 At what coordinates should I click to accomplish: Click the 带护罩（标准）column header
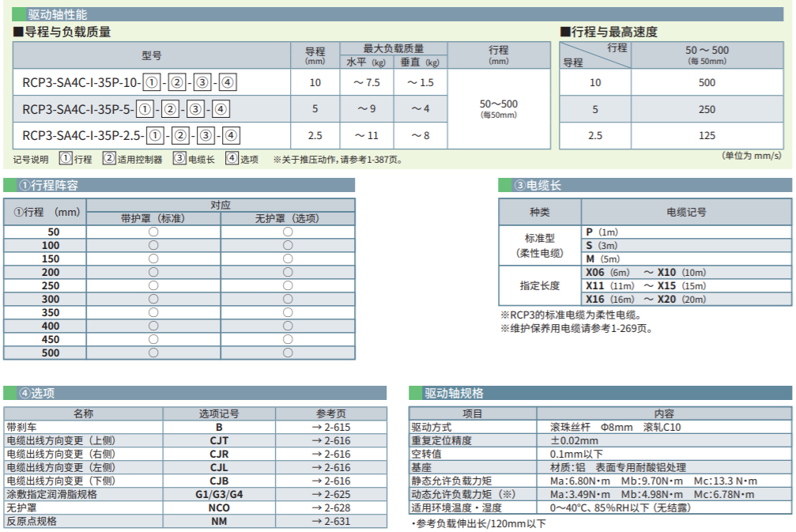click(x=153, y=218)
